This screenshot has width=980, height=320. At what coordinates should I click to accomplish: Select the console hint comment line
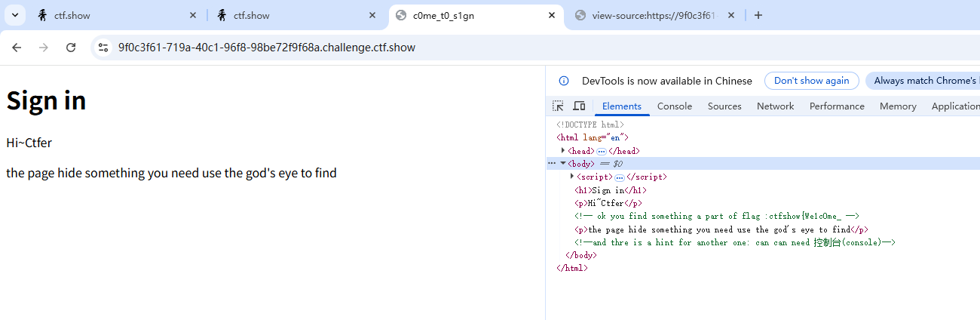click(x=735, y=242)
